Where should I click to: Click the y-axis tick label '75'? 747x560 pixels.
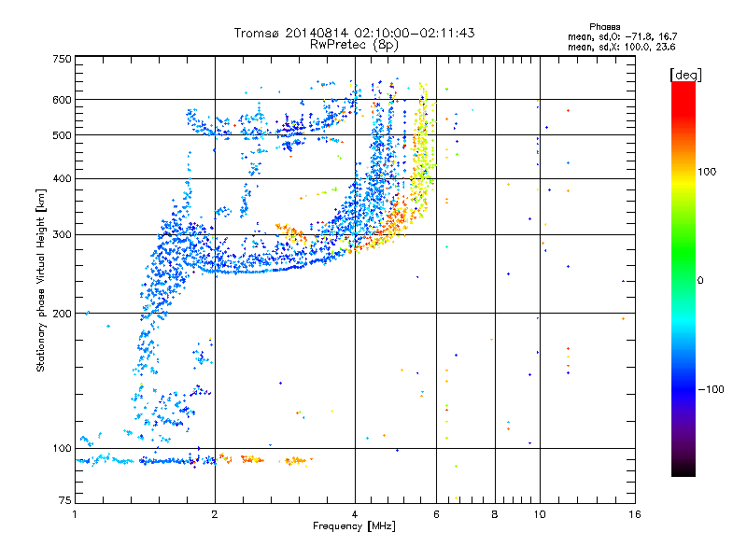click(65, 500)
